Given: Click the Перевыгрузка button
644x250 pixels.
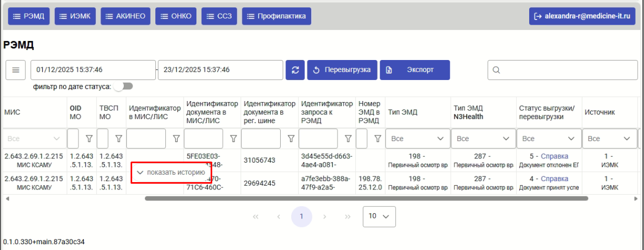Looking at the screenshot, I should (342, 70).
